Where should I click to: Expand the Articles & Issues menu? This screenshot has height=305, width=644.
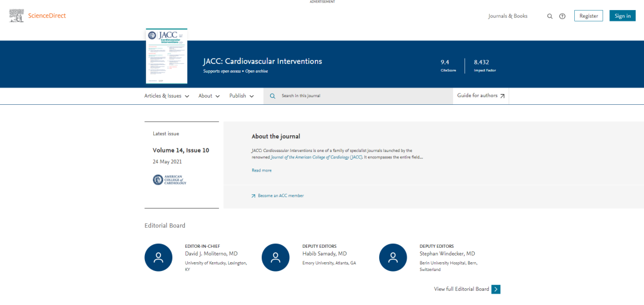point(167,96)
